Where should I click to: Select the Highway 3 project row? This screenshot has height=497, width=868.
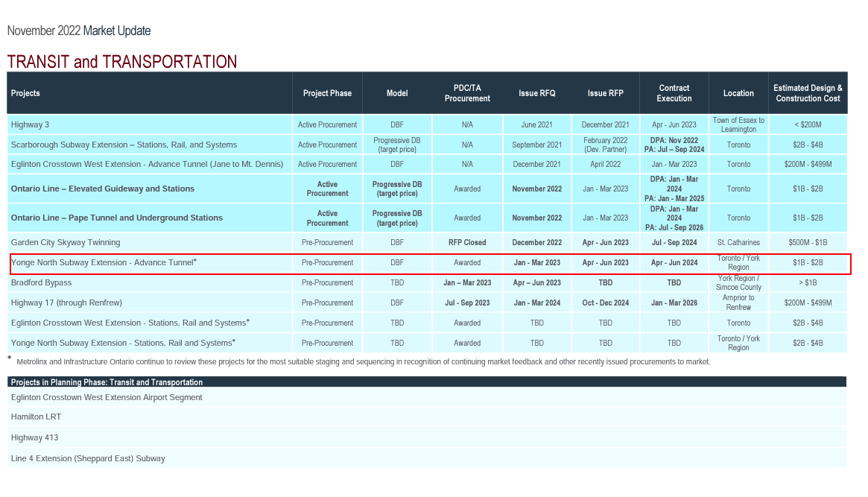pyautogui.click(x=427, y=124)
